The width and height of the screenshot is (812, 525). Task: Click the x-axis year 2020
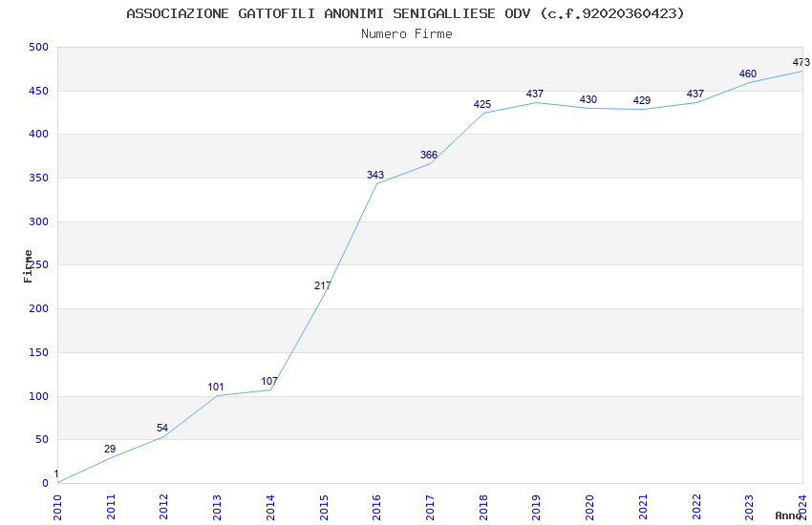(x=589, y=507)
